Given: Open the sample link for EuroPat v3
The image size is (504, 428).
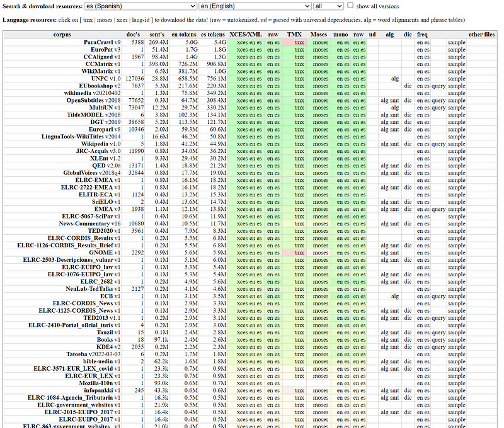Looking at the screenshot, I should pos(456,48).
